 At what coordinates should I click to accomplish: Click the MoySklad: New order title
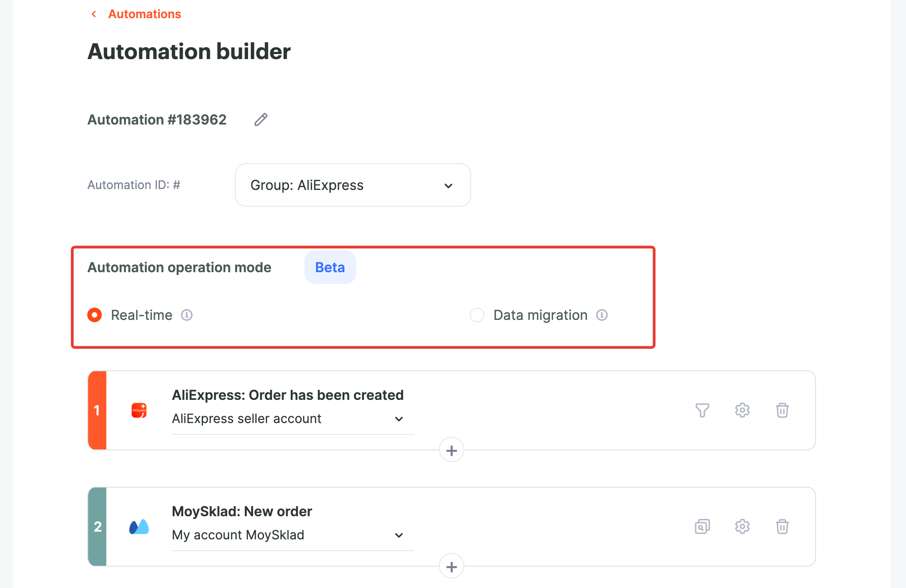coord(242,511)
